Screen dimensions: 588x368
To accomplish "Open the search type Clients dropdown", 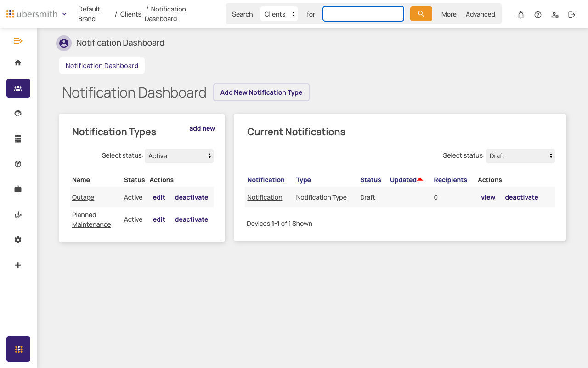I will pyautogui.click(x=279, y=14).
